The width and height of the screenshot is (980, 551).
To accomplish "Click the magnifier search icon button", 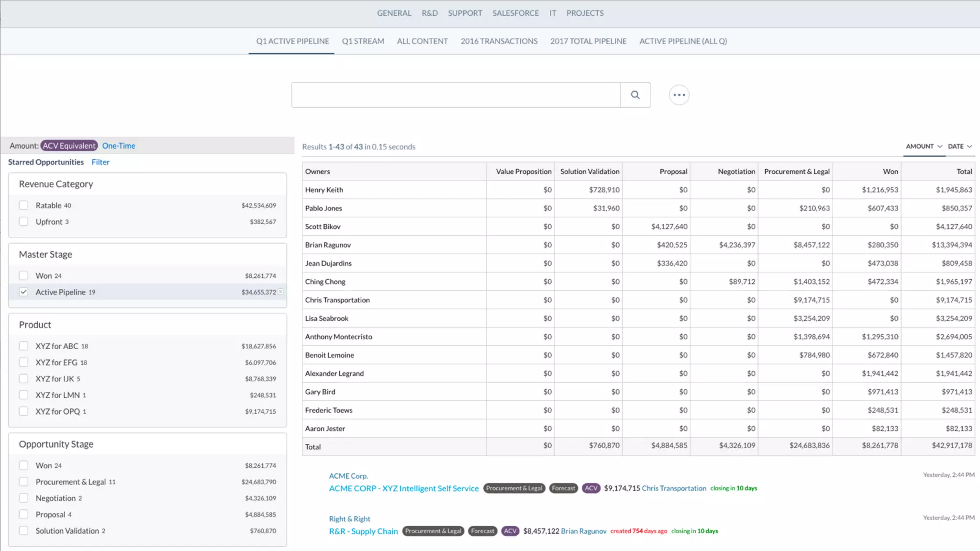I will 635,95.
